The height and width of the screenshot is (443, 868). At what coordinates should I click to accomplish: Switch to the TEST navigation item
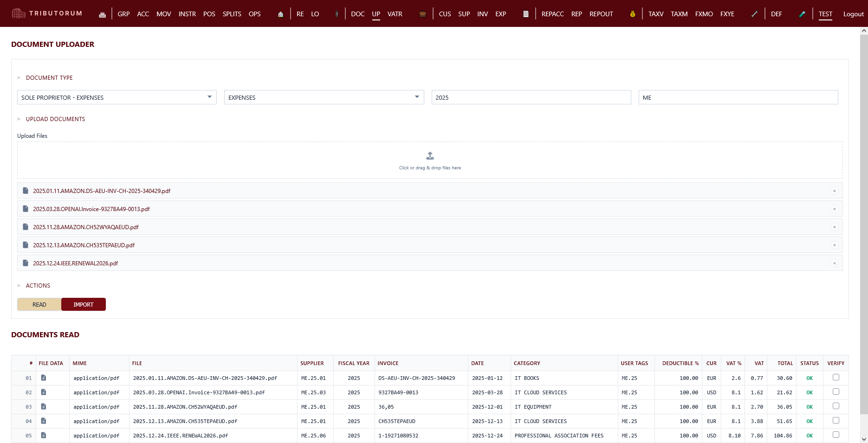click(825, 14)
